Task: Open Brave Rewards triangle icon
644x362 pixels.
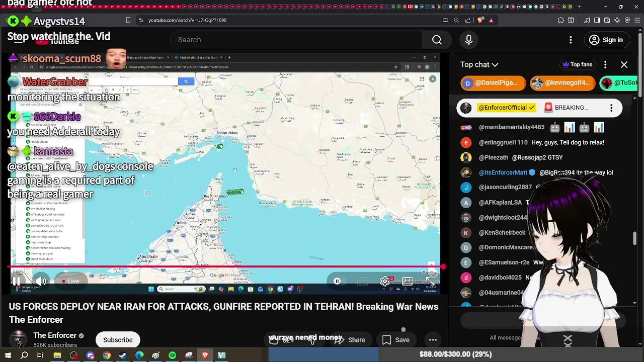Action: coord(491,20)
